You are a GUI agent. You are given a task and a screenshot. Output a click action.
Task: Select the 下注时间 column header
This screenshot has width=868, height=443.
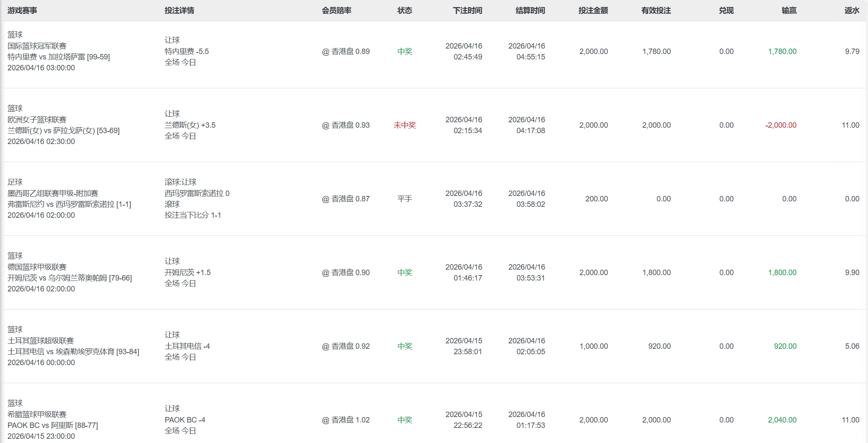pos(467,10)
